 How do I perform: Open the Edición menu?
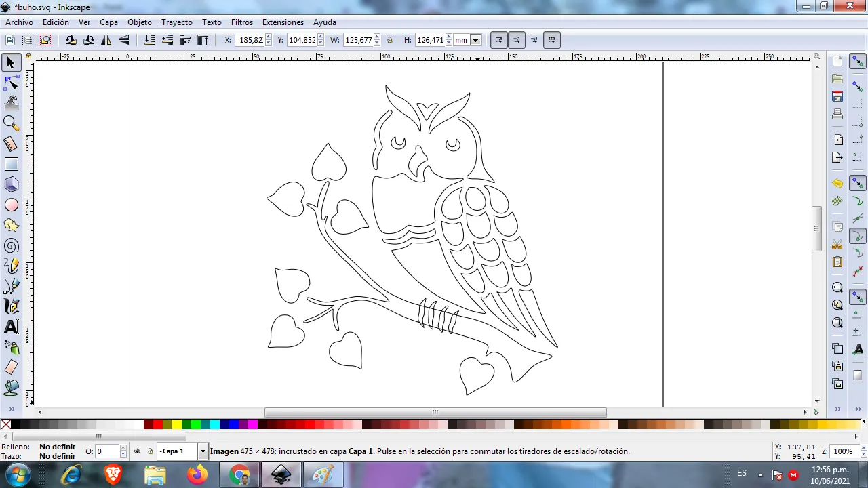pos(56,22)
